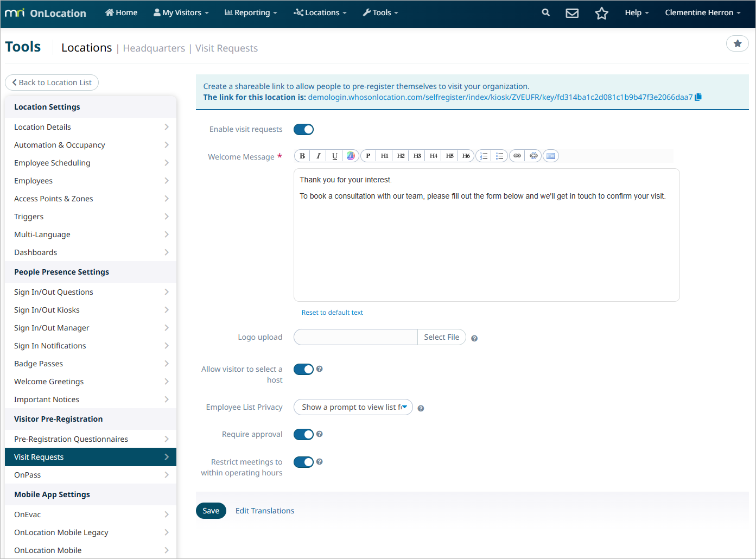
Task: Show help for Restrict meetings to operating hours
Action: 320,461
